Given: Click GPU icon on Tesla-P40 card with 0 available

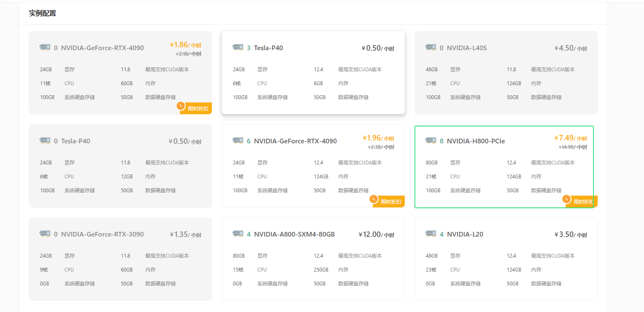Looking at the screenshot, I should pos(45,140).
